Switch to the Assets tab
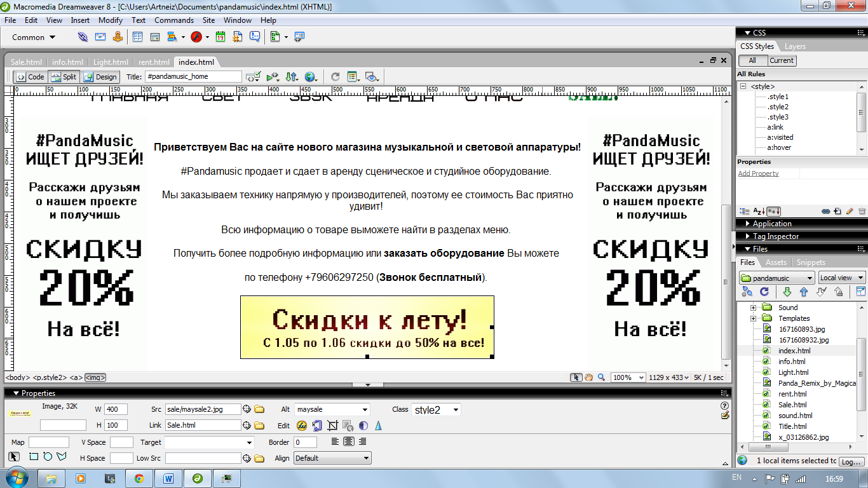The height and width of the screenshot is (488, 868). [776, 262]
